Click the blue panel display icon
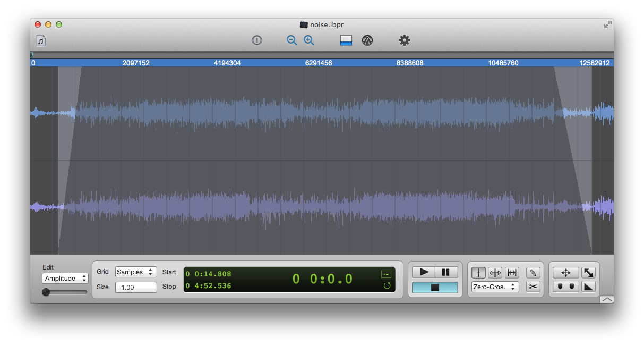644x345 pixels. [x=346, y=40]
